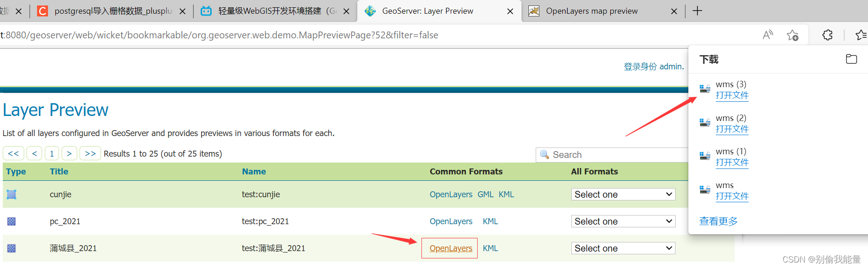The image size is (868, 268).
Task: Add this page to favorites star icon
Action: 793,35
